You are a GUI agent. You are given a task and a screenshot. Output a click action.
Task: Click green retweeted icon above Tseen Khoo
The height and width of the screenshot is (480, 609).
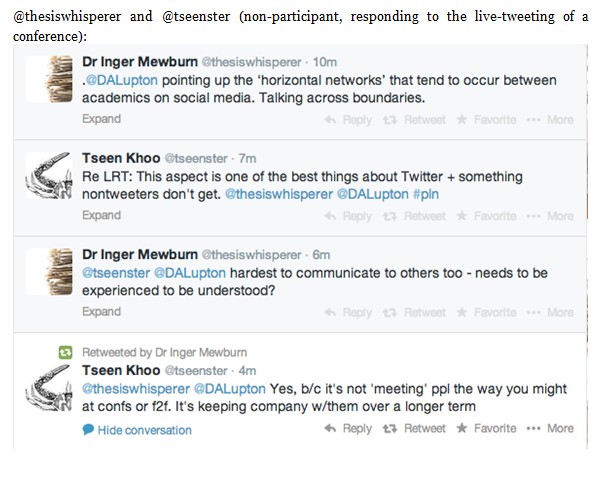[65, 352]
